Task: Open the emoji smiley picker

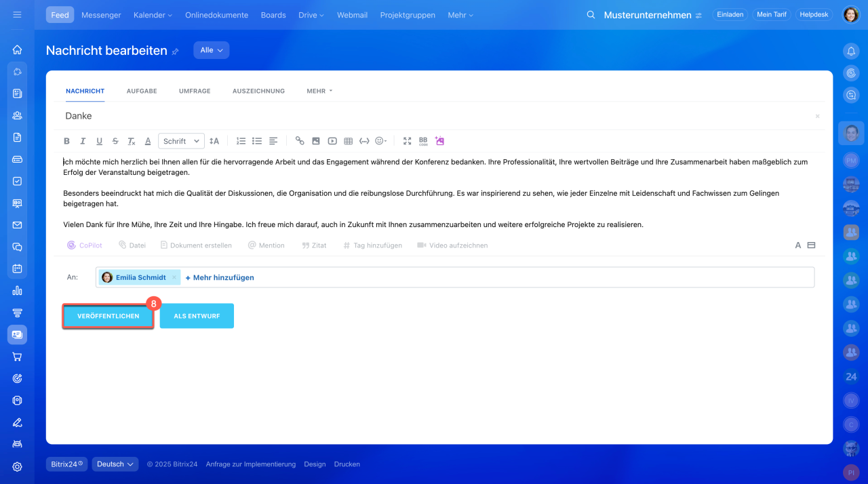Action: (381, 141)
